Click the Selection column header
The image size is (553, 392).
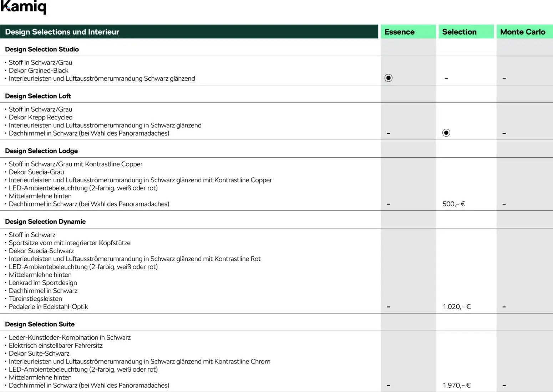459,32
